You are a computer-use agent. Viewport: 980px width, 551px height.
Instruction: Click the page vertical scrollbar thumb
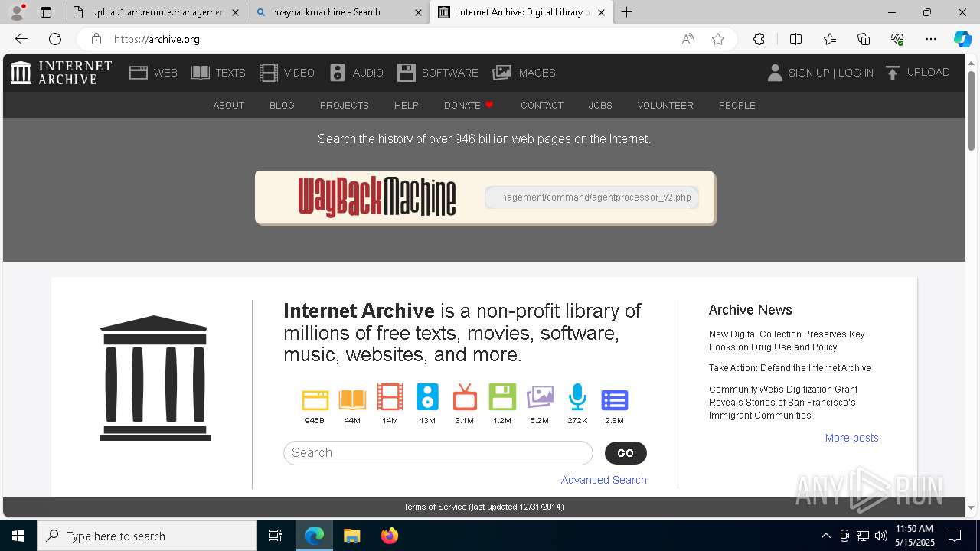(972, 112)
